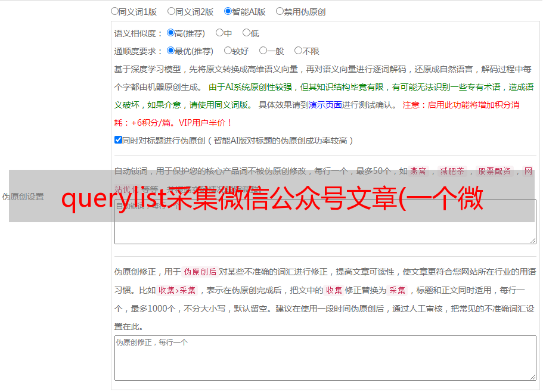Click the 通顺度要求 label
543x392 pixels.
coord(138,52)
